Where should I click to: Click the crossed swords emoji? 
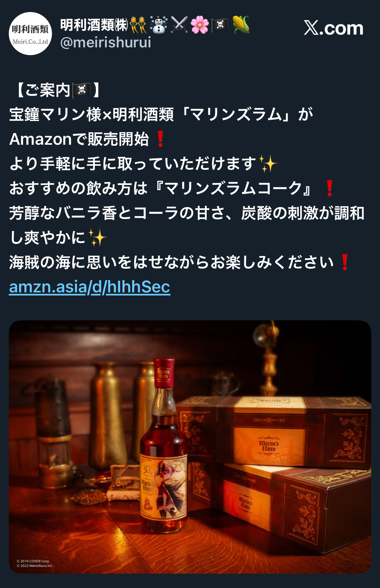tap(179, 25)
